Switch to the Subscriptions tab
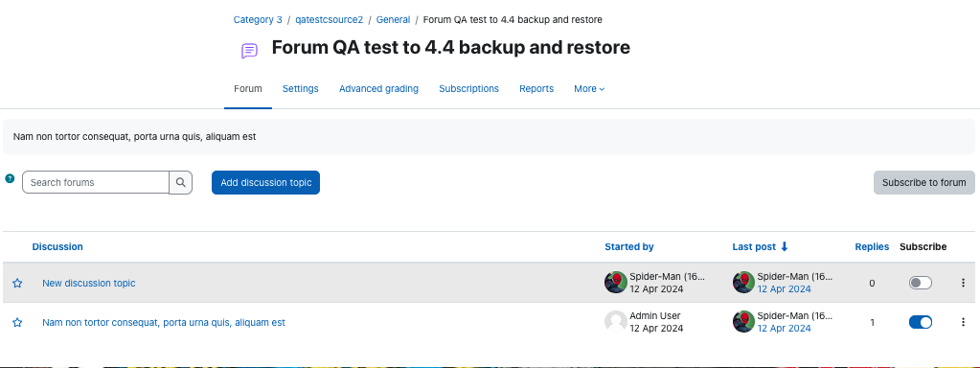Image resolution: width=980 pixels, height=368 pixels. [x=468, y=89]
